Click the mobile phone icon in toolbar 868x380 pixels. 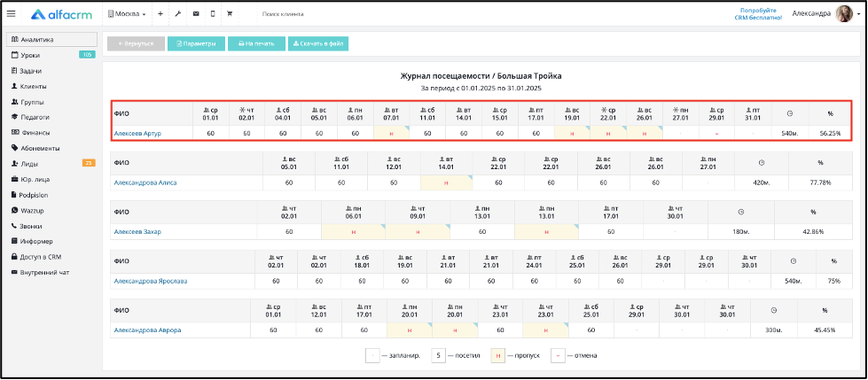click(x=213, y=14)
